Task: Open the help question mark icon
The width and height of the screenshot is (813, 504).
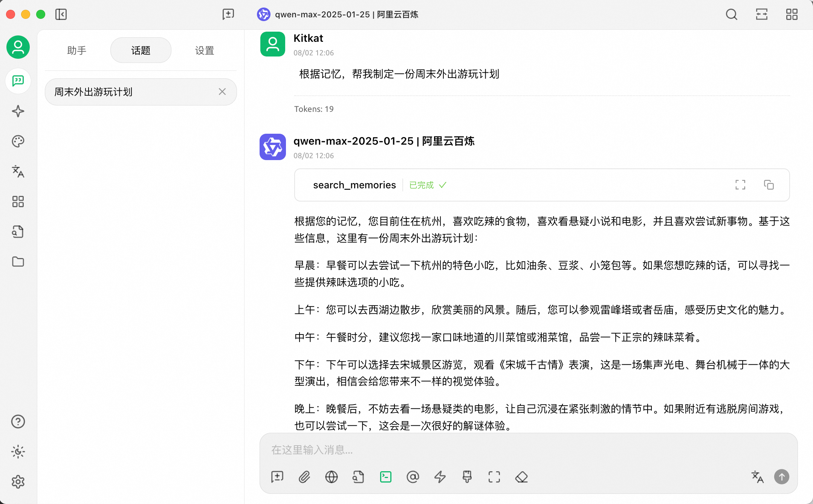Action: 18,422
